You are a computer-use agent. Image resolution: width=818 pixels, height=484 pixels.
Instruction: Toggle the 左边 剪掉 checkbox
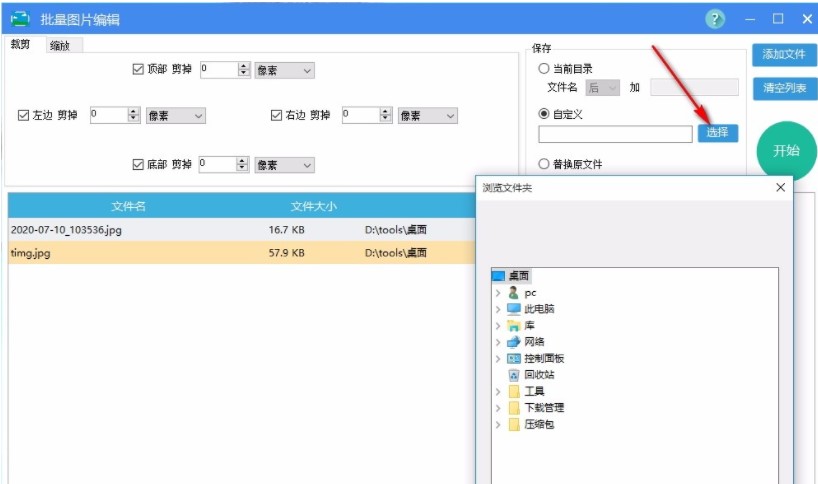(24, 116)
